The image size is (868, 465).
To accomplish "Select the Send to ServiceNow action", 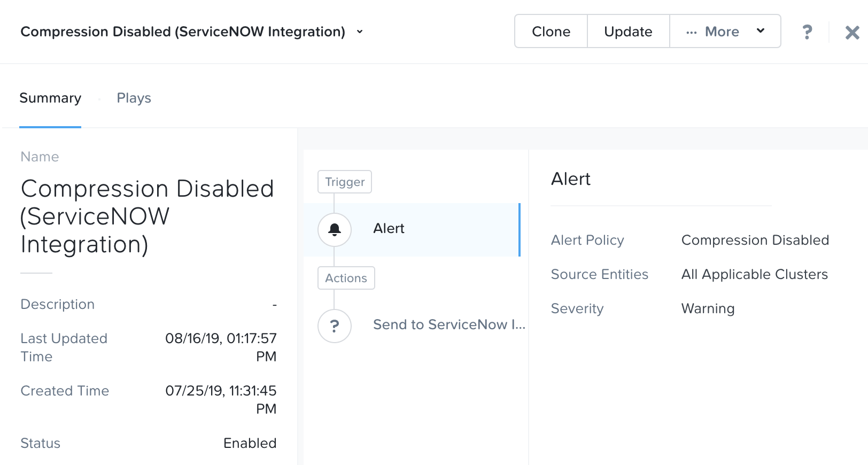I will click(449, 325).
